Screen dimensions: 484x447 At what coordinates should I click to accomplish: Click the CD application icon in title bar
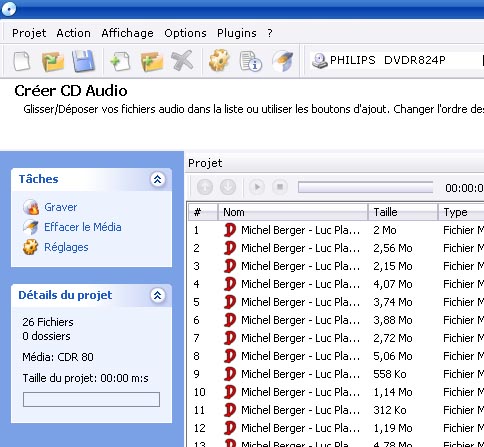8,8
